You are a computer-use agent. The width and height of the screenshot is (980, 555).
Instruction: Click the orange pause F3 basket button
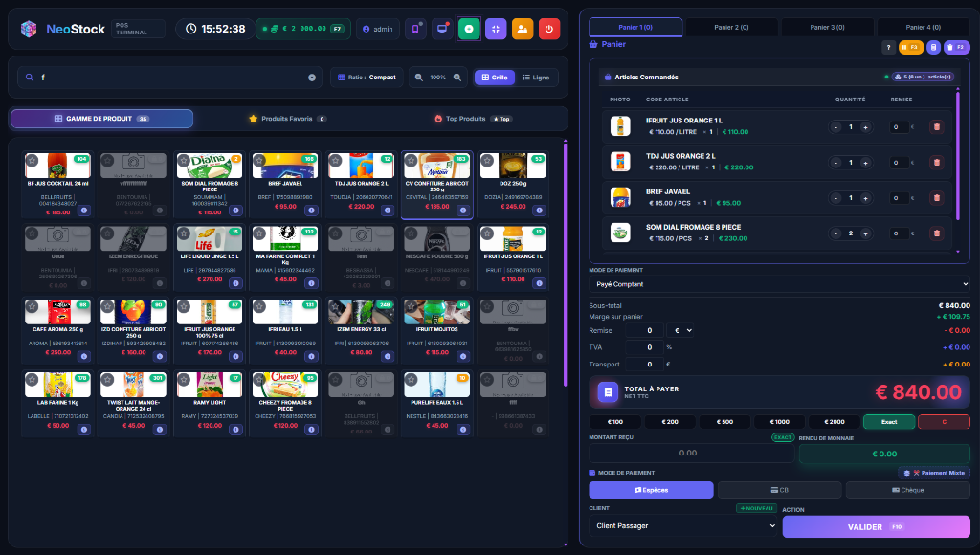(x=911, y=47)
